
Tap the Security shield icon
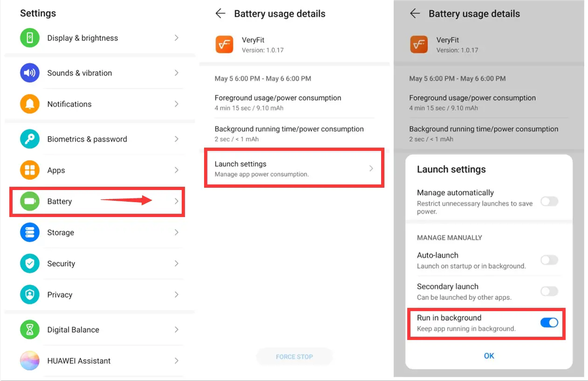point(30,264)
